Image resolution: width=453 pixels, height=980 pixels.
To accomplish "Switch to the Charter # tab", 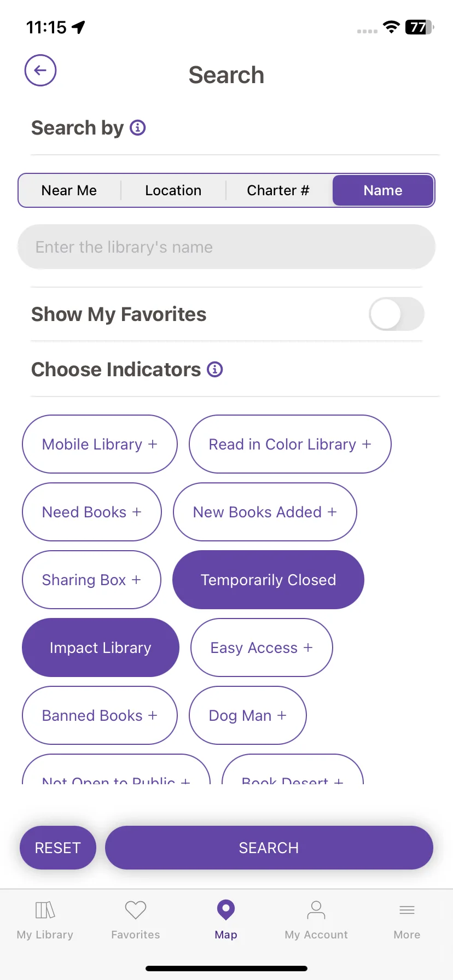I will tap(278, 190).
